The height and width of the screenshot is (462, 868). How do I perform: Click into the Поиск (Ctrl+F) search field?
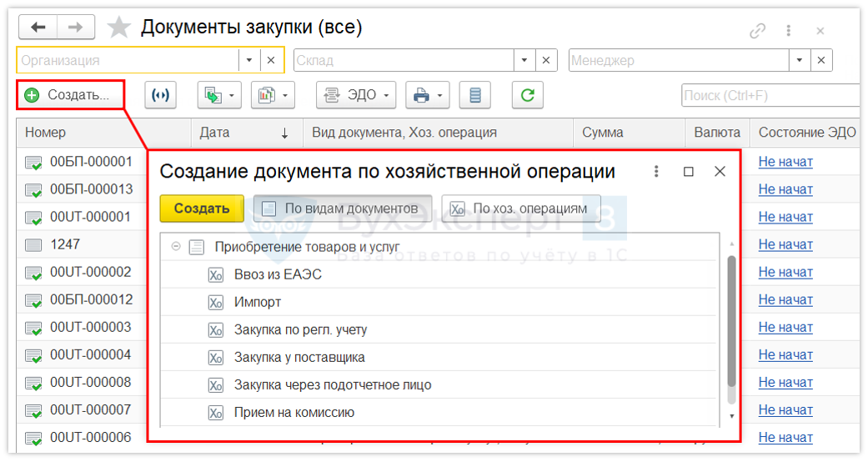coord(767,95)
